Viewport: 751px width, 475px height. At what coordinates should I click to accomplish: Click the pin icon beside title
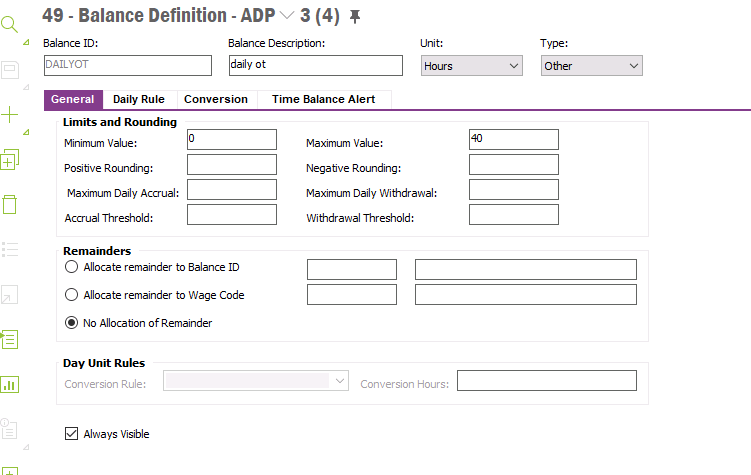(354, 17)
